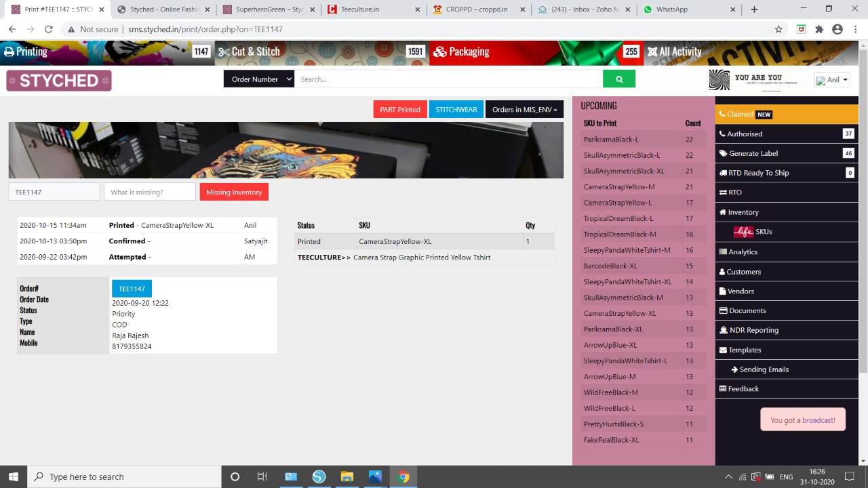This screenshot has height=488, width=868.
Task: Open the Printing section with printer icon
Action: pyautogui.click(x=26, y=52)
